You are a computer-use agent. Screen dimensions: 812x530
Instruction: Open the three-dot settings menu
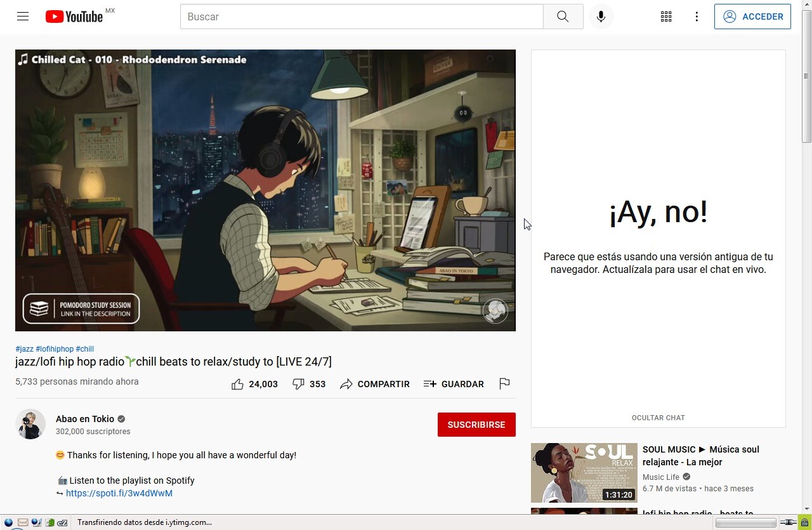697,17
